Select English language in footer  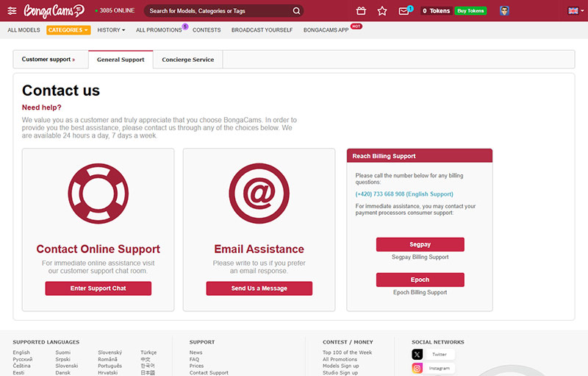21,352
